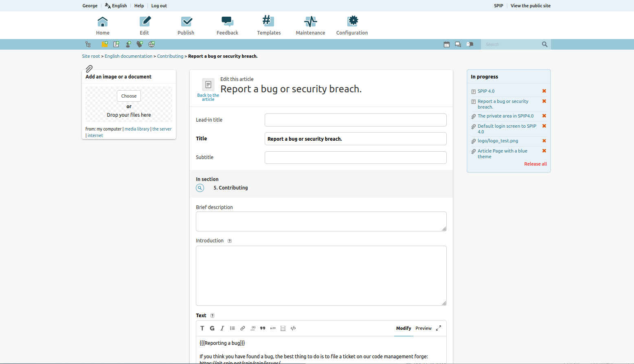Apply italic formatting in text editor
Viewport: 634px width, 364px height.
point(222,328)
